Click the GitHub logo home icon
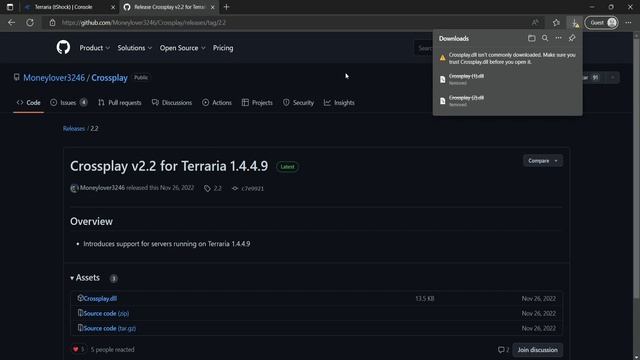 click(63, 48)
